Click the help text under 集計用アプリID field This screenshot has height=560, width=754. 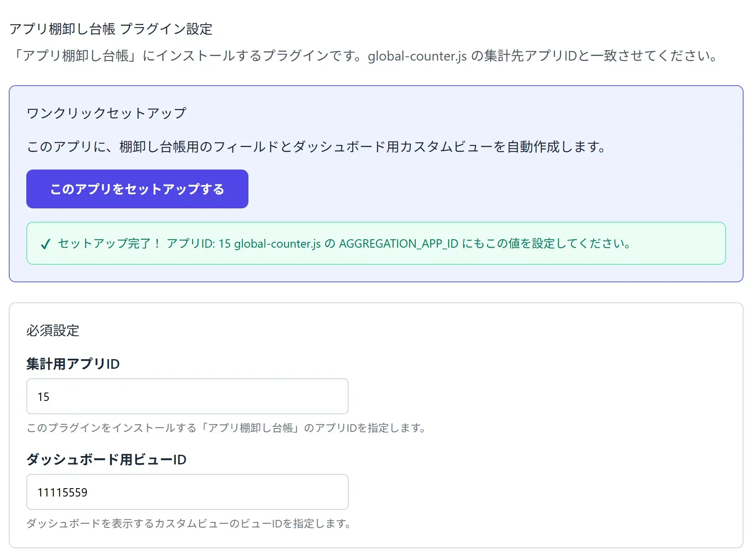(226, 428)
